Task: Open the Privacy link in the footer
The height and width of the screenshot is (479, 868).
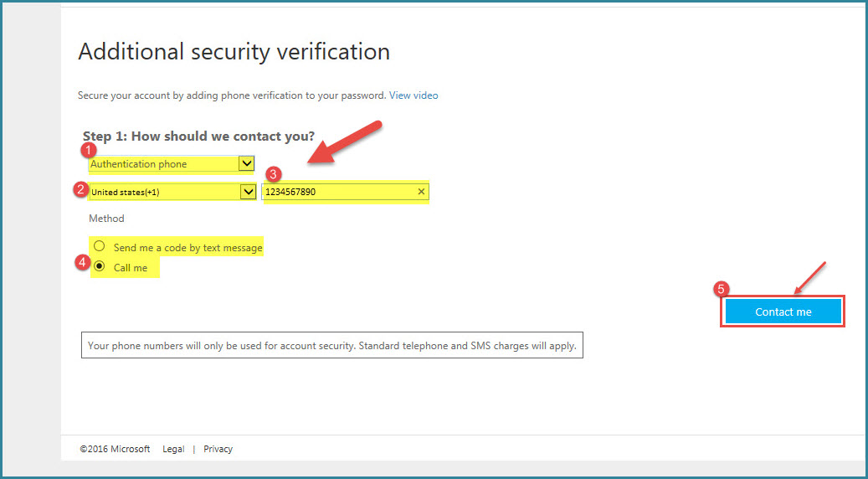Action: tap(218, 449)
